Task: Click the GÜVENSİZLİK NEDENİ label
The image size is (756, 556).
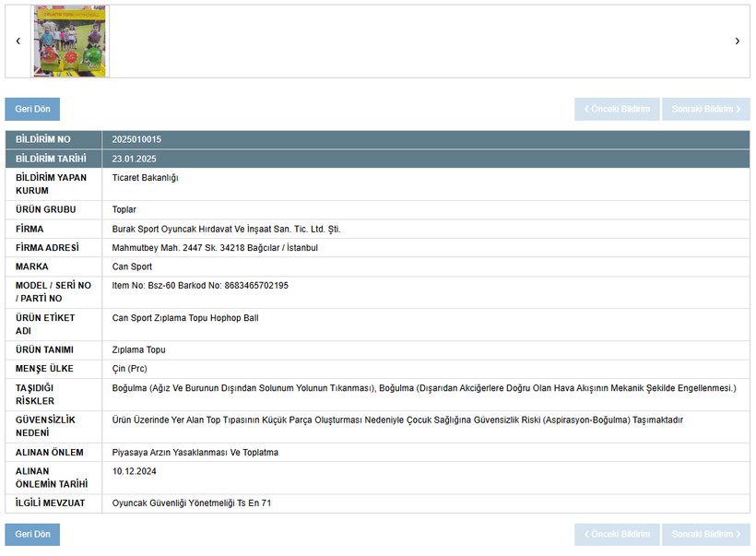Action: (45, 426)
